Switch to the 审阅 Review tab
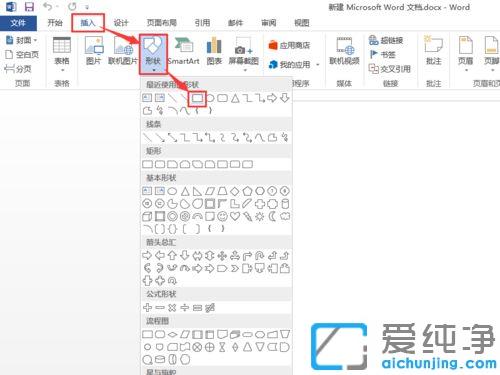Image resolution: width=500 pixels, height=375 pixels. [x=269, y=23]
